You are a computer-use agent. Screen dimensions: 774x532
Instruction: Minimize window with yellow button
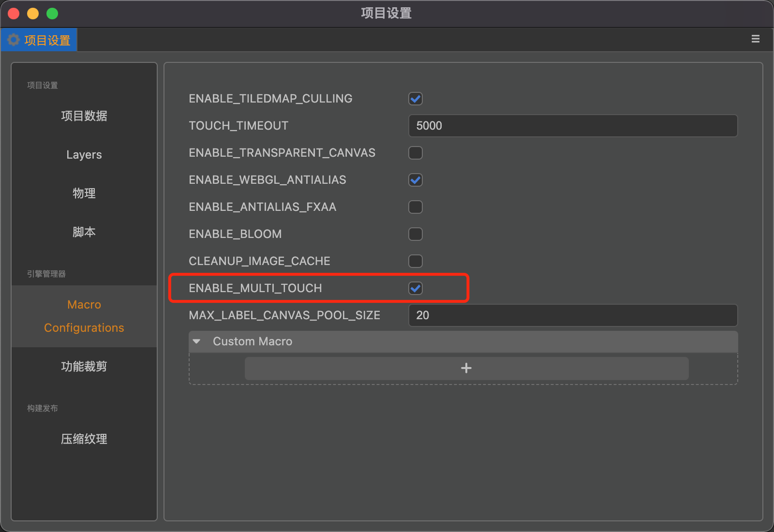[33, 14]
